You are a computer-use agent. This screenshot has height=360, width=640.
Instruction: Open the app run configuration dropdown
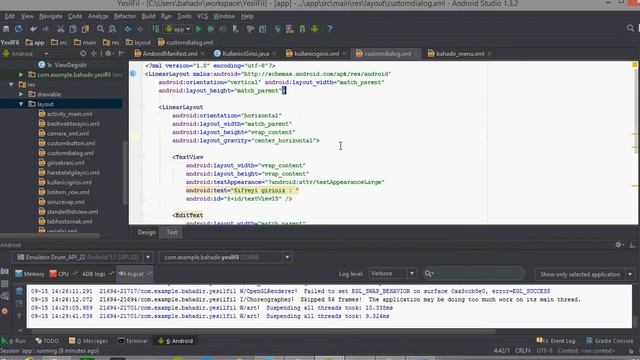178,29
